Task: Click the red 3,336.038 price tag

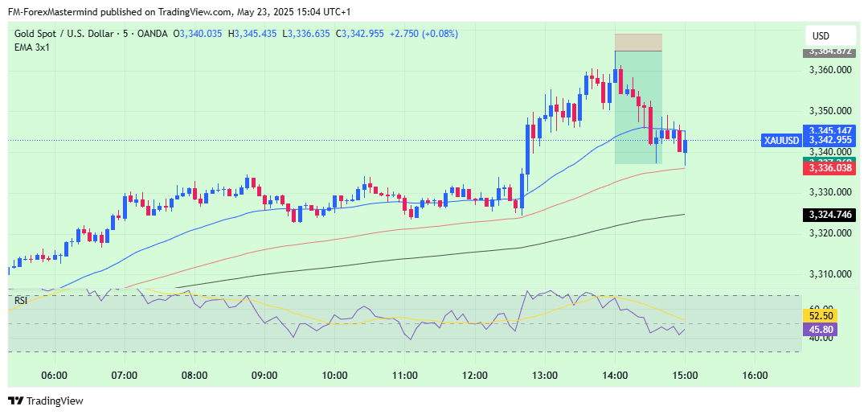Action: click(829, 166)
